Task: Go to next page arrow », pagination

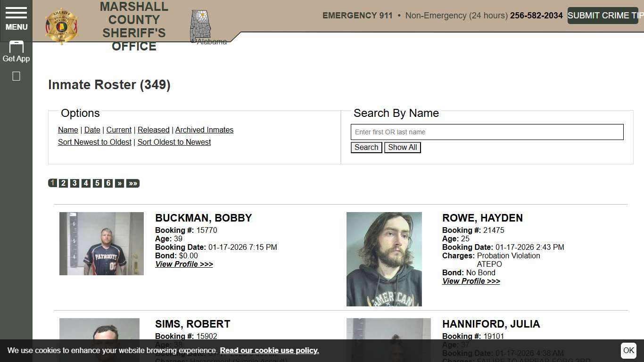Action: pos(119,183)
